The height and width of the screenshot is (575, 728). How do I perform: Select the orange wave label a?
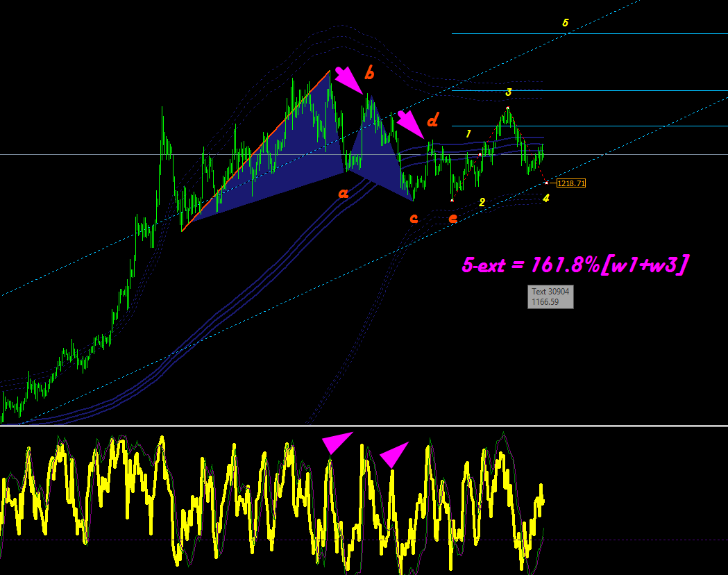pos(343,193)
